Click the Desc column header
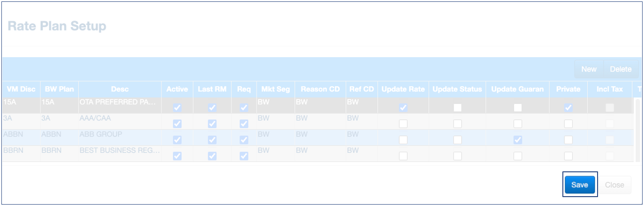 (x=120, y=89)
